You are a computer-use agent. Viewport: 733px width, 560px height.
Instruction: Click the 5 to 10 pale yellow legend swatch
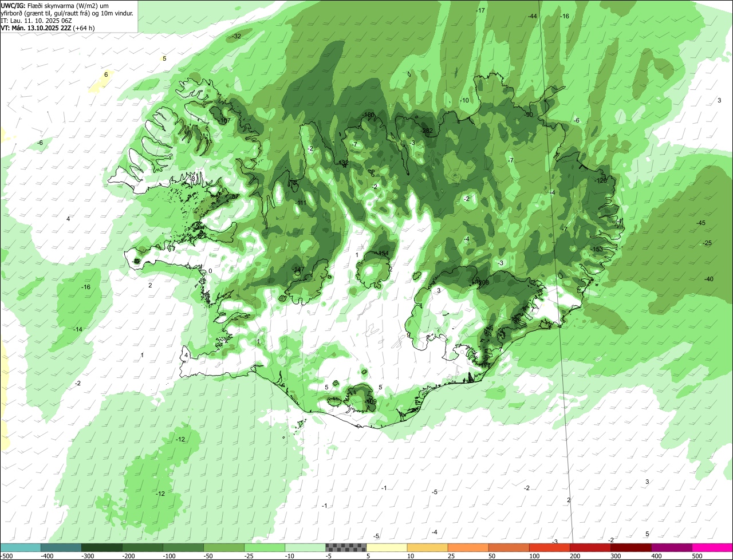387,547
